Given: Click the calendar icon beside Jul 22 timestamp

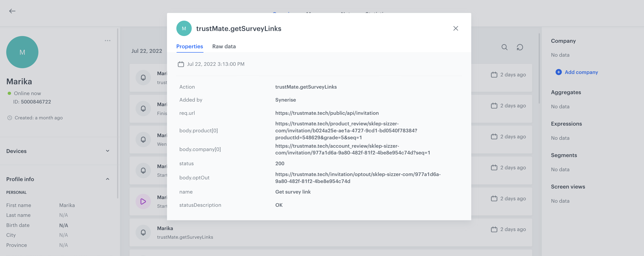Looking at the screenshot, I should click(x=181, y=64).
